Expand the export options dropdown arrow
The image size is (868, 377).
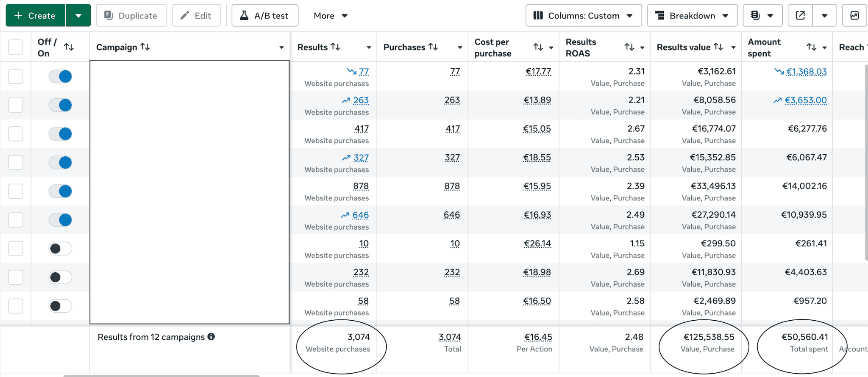(824, 16)
